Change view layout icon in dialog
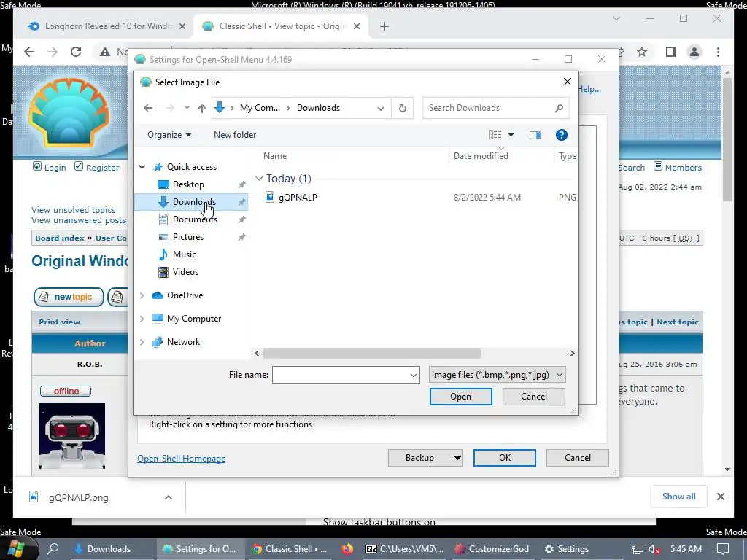 click(x=495, y=135)
